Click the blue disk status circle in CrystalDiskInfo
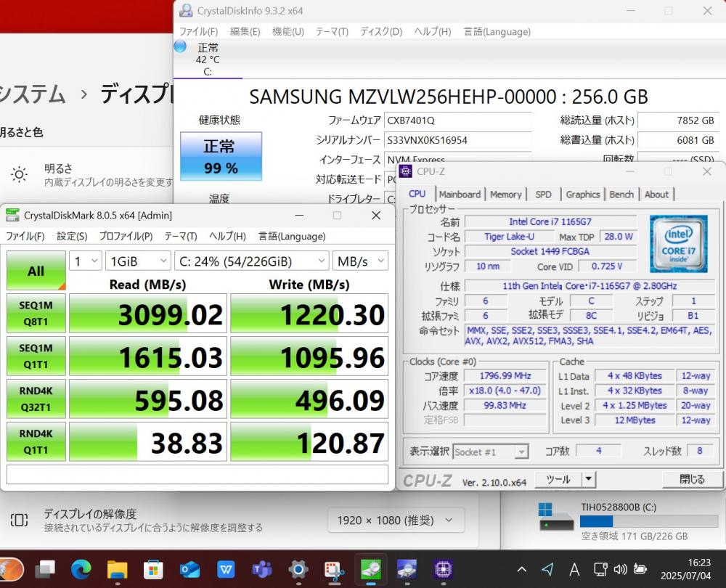726x588 pixels. (180, 46)
